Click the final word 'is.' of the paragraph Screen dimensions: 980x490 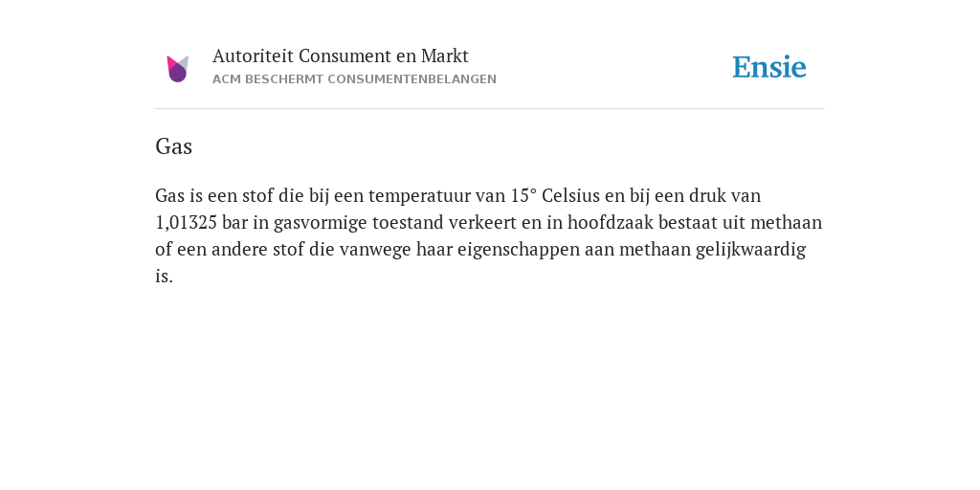[x=164, y=277]
